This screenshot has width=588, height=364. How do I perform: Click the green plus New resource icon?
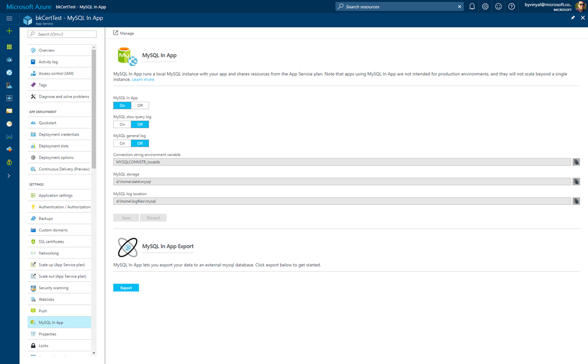click(9, 31)
